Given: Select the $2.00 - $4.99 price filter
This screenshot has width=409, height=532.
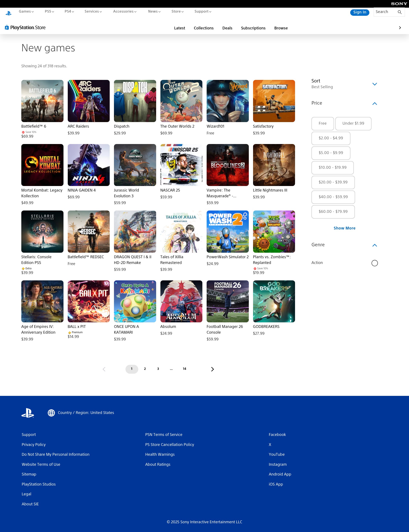Looking at the screenshot, I should click(331, 138).
